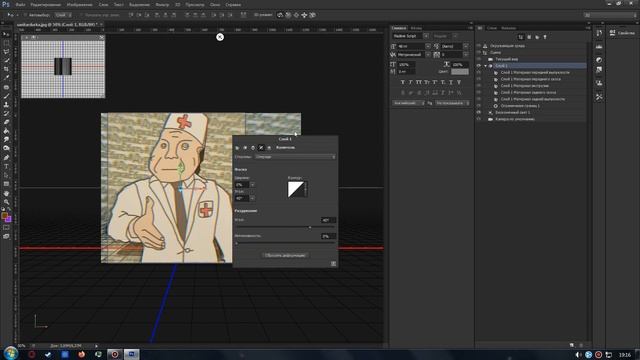Image resolution: width=640 pixels, height=360 pixels.
Task: Switch to the Абзац tab
Action: point(416,28)
